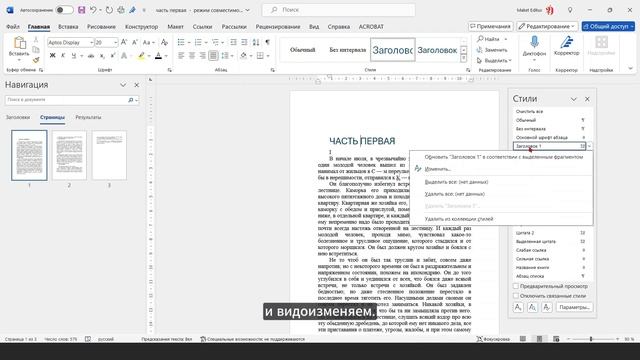
Task: Expand the styles gallery More arrow
Action: (x=464, y=59)
